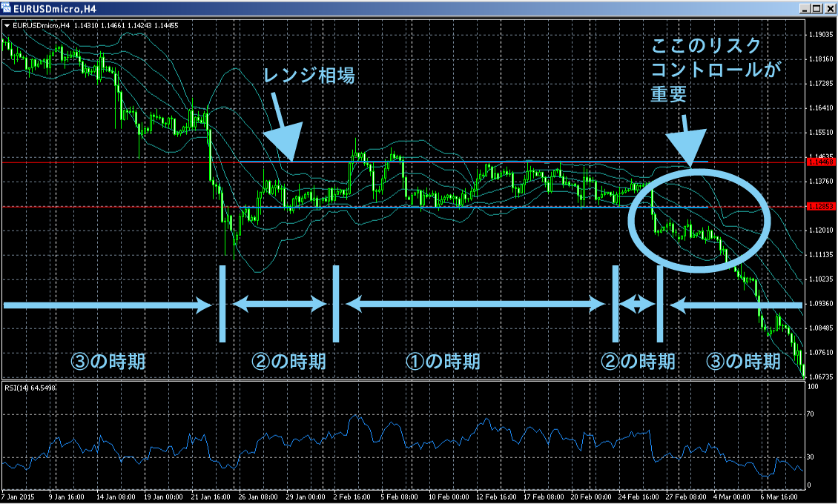This screenshot has width=838, height=504.
Task: Click the 1.19035 price on the scale
Action: 820,35
